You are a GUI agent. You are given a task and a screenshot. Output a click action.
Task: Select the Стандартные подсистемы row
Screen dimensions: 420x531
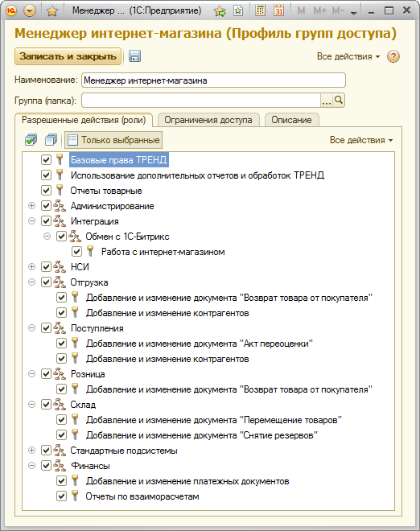coord(124,451)
